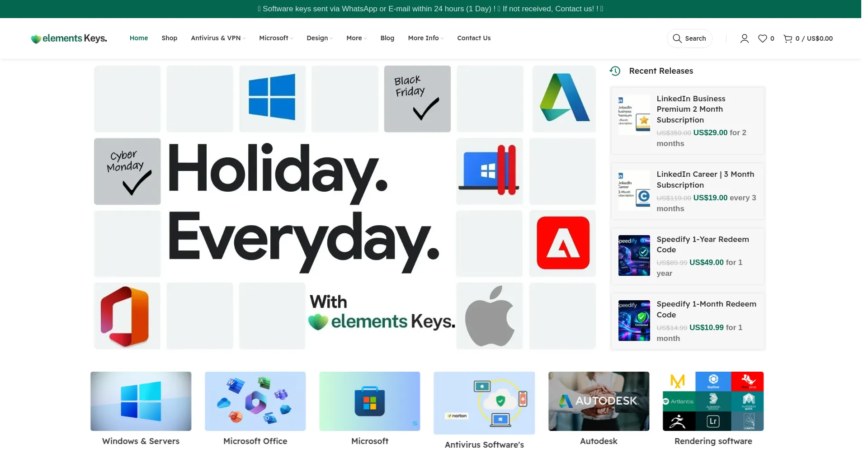Click the Microsoft category label

click(x=370, y=441)
